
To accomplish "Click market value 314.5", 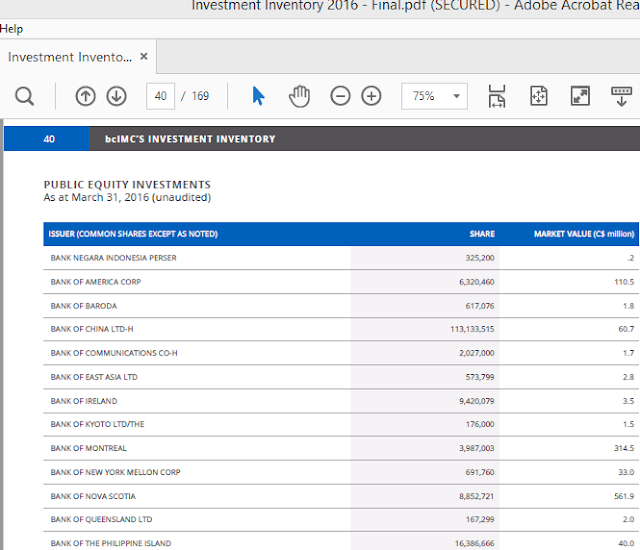I will click(x=624, y=448).
